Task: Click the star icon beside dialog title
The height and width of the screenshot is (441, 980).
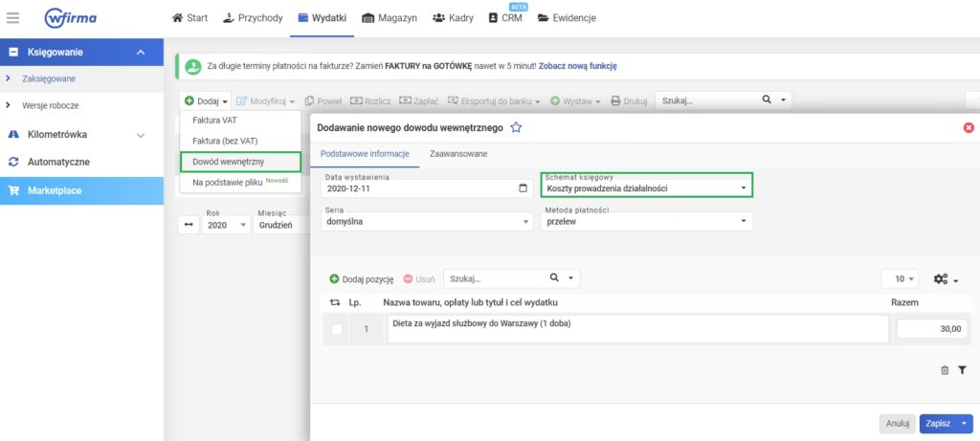Action: click(517, 127)
